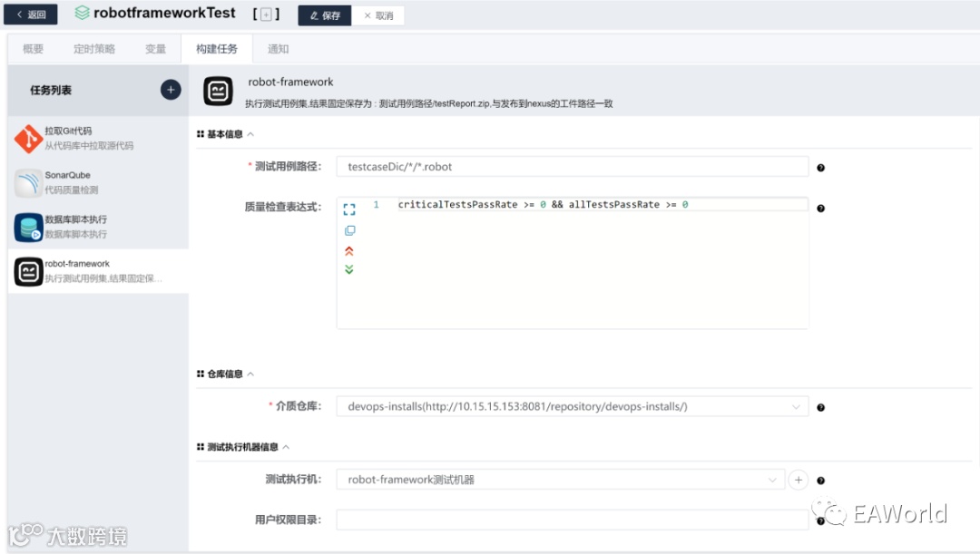The height and width of the screenshot is (554, 980).
Task: Show help for 测试用例路径 field
Action: pyautogui.click(x=820, y=168)
